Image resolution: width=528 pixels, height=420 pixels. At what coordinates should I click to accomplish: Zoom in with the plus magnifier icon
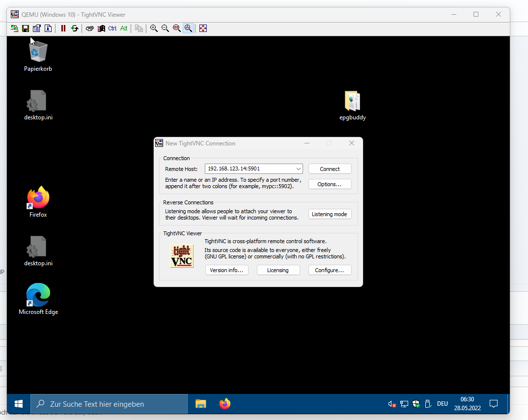[154, 28]
